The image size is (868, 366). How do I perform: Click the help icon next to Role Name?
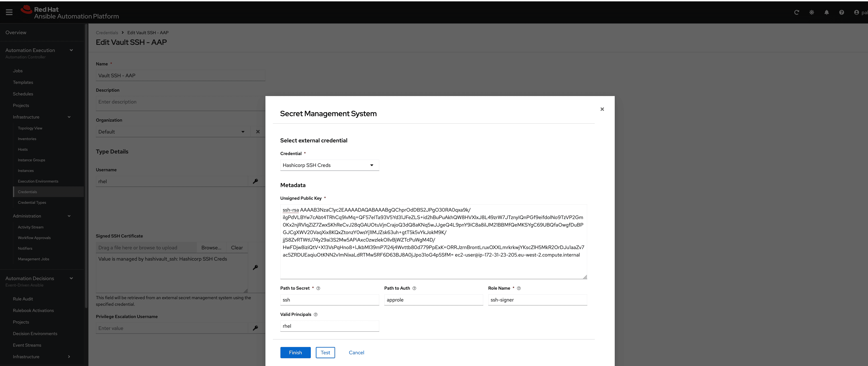click(x=519, y=288)
